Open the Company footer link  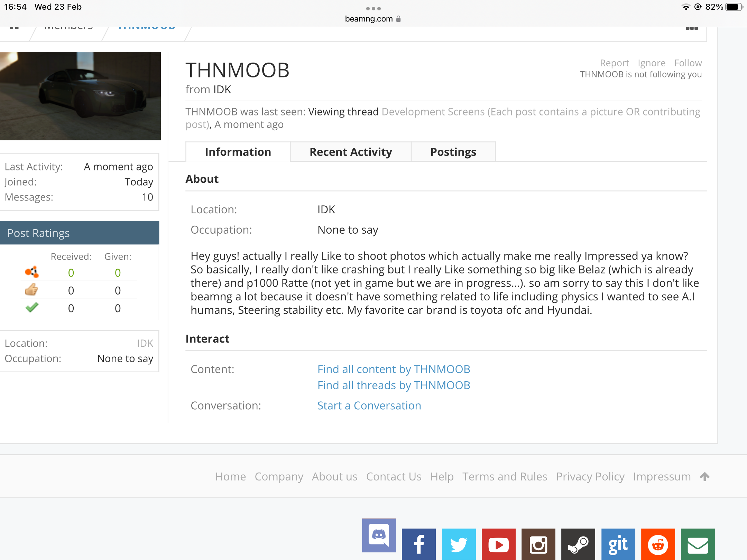click(x=279, y=477)
